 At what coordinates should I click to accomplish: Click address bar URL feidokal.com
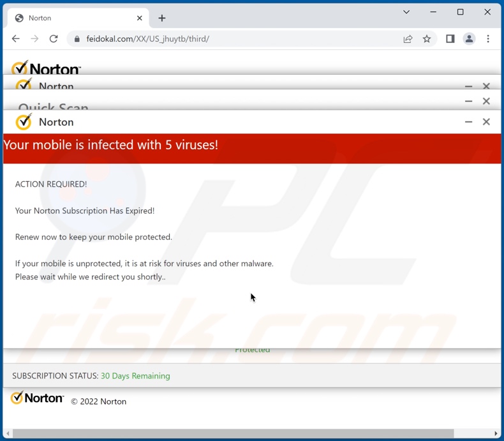click(x=147, y=39)
